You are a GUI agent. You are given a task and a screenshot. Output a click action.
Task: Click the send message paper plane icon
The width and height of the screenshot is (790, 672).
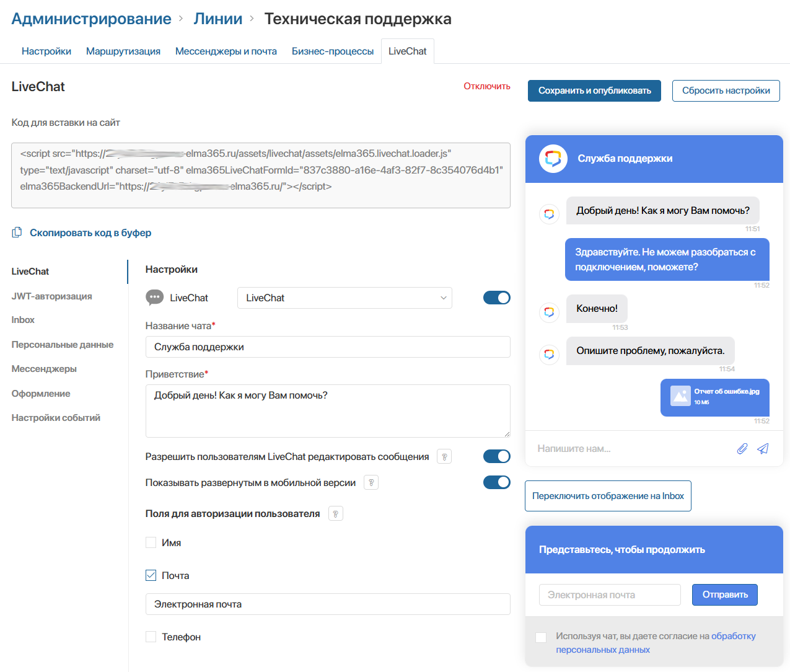click(763, 448)
